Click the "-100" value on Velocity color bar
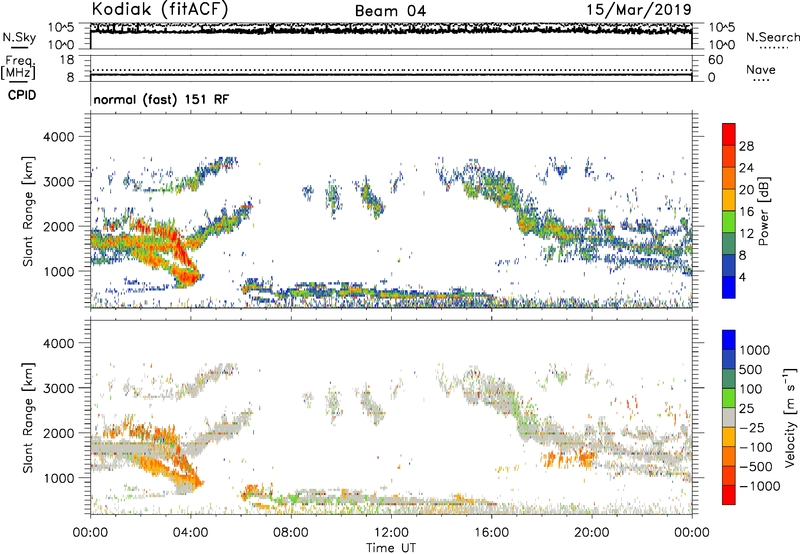This screenshot has height=554, width=800. (756, 447)
